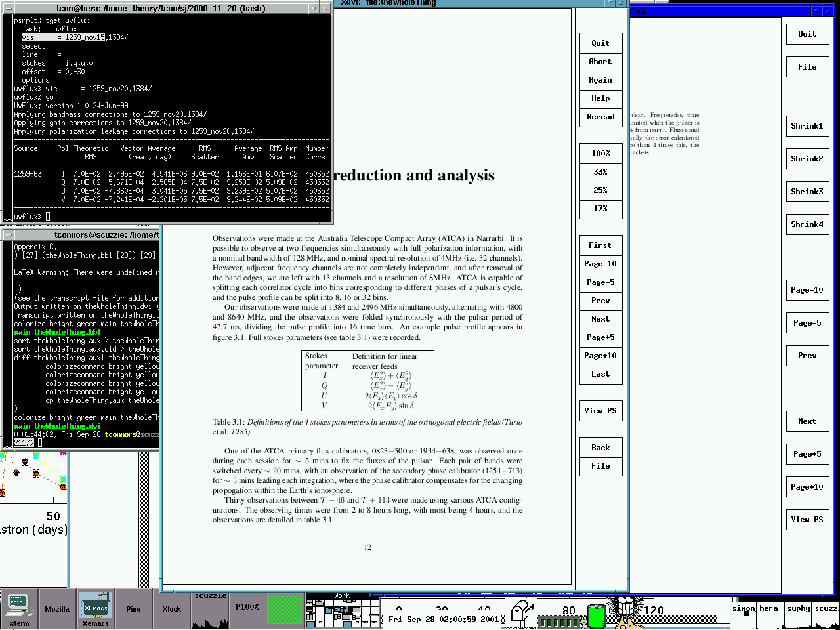
Task: Start Pine mail from the panel
Action: point(133,609)
